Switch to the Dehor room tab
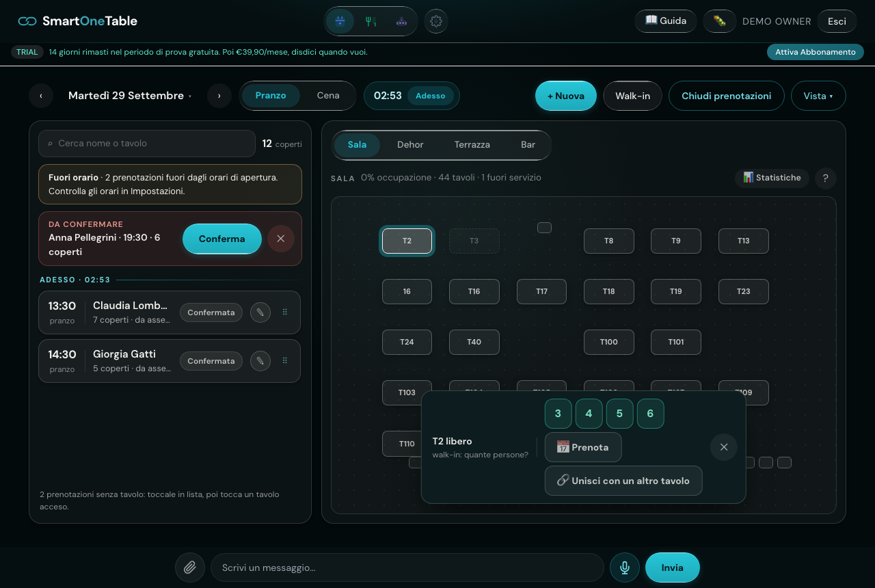Image resolution: width=875 pixels, height=588 pixels. point(410,145)
